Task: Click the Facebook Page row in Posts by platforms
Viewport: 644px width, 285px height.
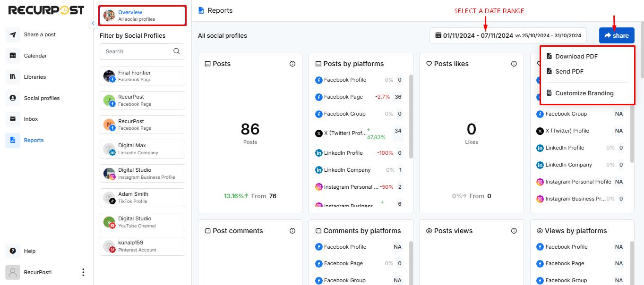Action: tap(359, 97)
